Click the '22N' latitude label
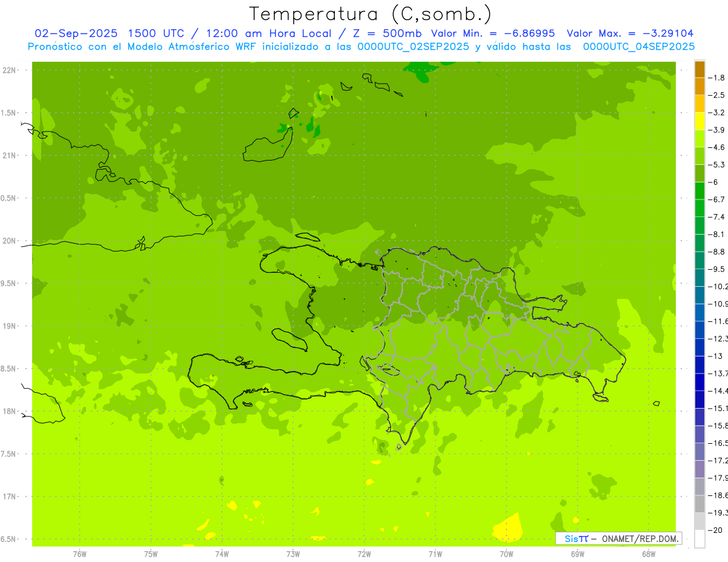 click(x=9, y=70)
